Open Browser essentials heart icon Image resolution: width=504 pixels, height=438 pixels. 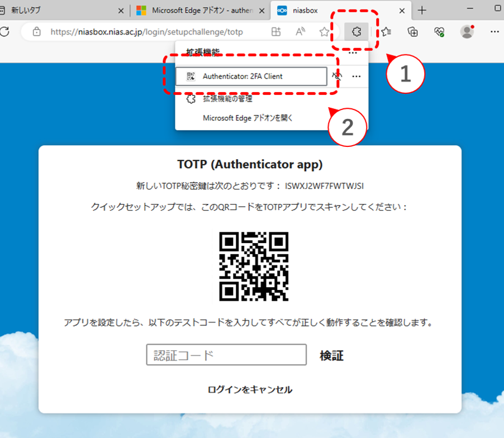tap(439, 31)
